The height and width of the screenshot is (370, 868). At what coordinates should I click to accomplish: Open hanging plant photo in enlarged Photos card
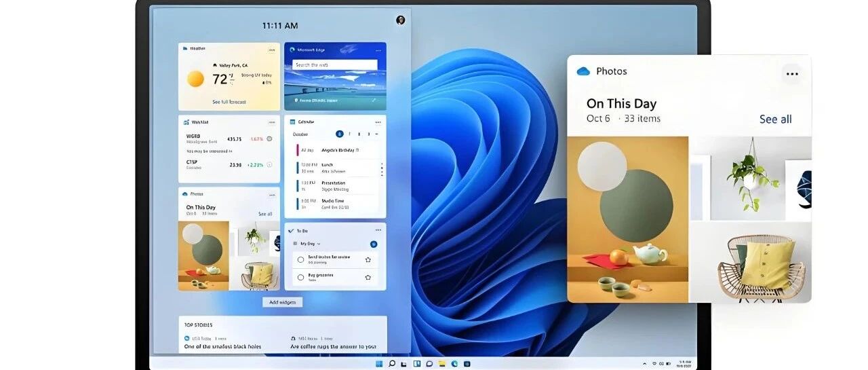point(751,178)
